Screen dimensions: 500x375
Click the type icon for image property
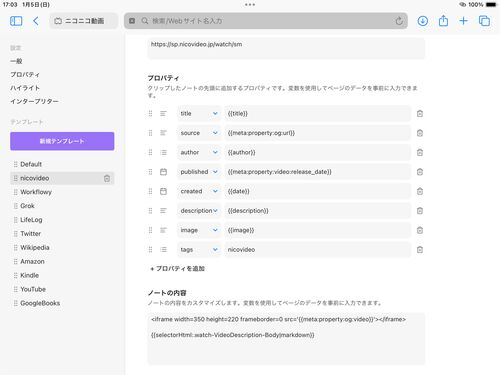[x=163, y=230]
